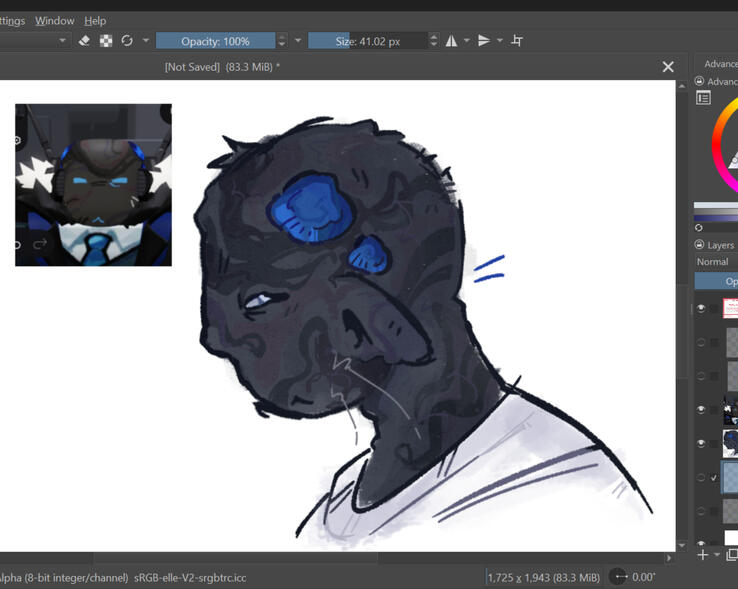The height and width of the screenshot is (589, 738).
Task: Click the sRGB-elle-V2-srgbtrc.icc profile text
Action: (x=190, y=578)
